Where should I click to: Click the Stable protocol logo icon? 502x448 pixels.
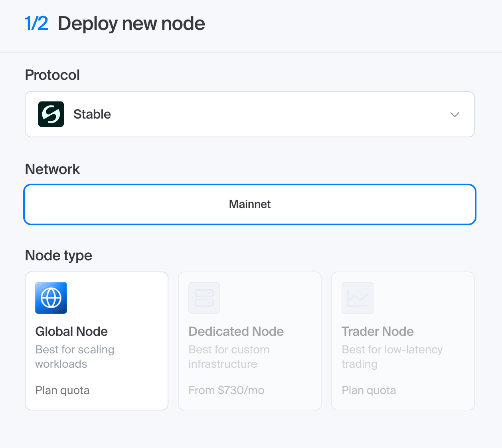(x=51, y=114)
